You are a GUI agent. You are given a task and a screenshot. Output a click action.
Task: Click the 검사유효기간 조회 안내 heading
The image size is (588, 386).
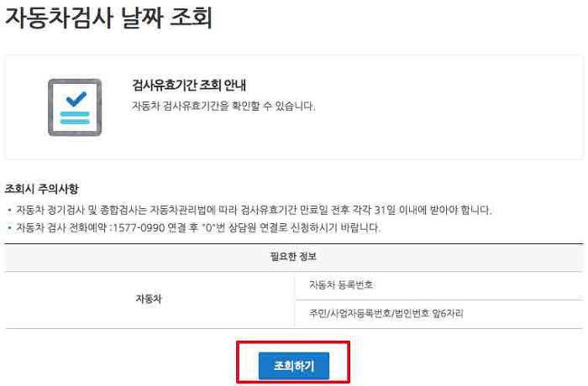[189, 85]
